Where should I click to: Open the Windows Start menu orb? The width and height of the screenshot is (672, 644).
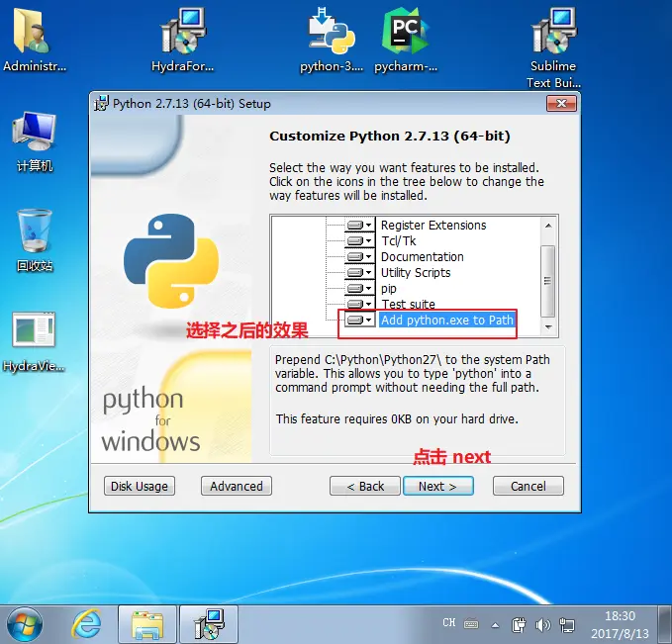[25, 624]
